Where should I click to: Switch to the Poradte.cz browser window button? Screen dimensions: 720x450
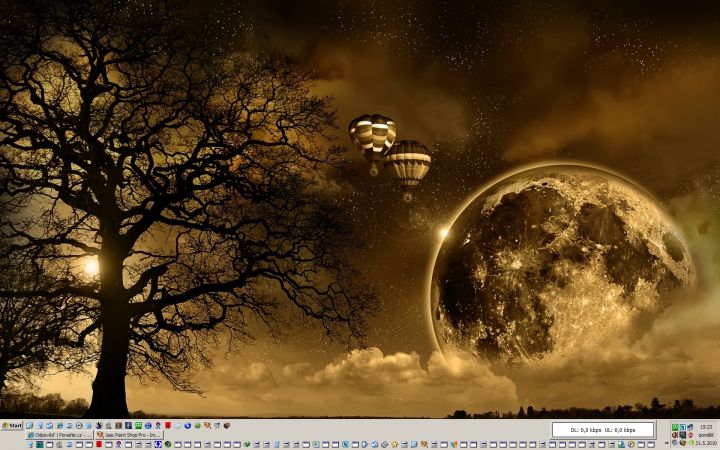pyautogui.click(x=59, y=435)
